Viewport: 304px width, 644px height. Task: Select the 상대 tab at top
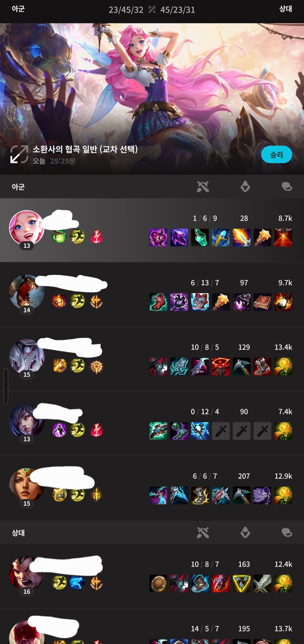tap(285, 9)
